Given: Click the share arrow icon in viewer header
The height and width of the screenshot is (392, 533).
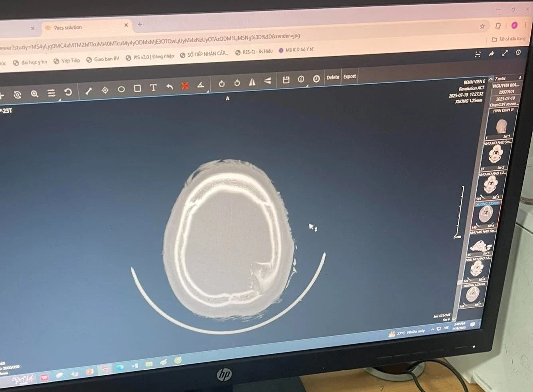Looking at the screenshot, I should 491,54.
